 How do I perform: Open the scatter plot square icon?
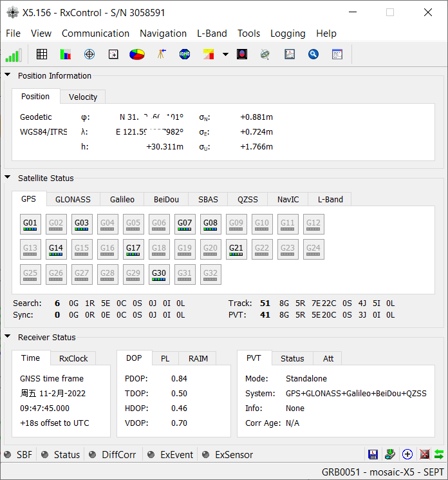click(113, 55)
